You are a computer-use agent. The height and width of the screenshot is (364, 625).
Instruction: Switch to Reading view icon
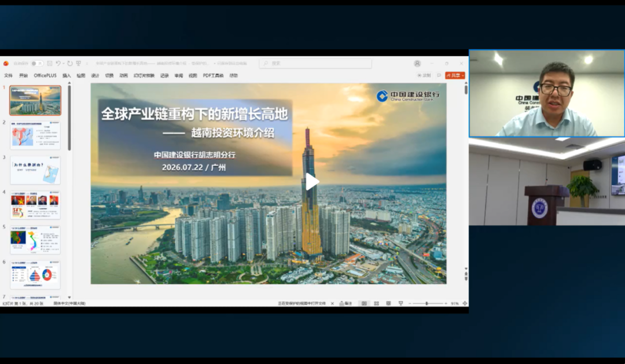[x=389, y=303]
